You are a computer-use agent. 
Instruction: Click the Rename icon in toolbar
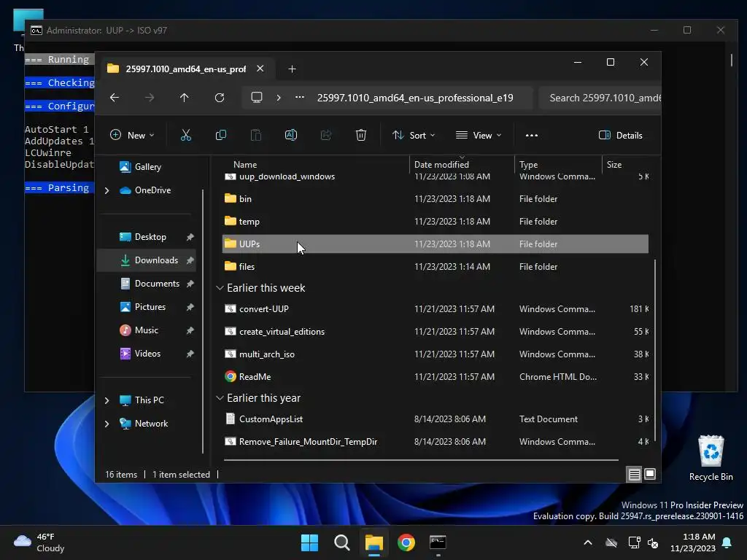(x=291, y=135)
